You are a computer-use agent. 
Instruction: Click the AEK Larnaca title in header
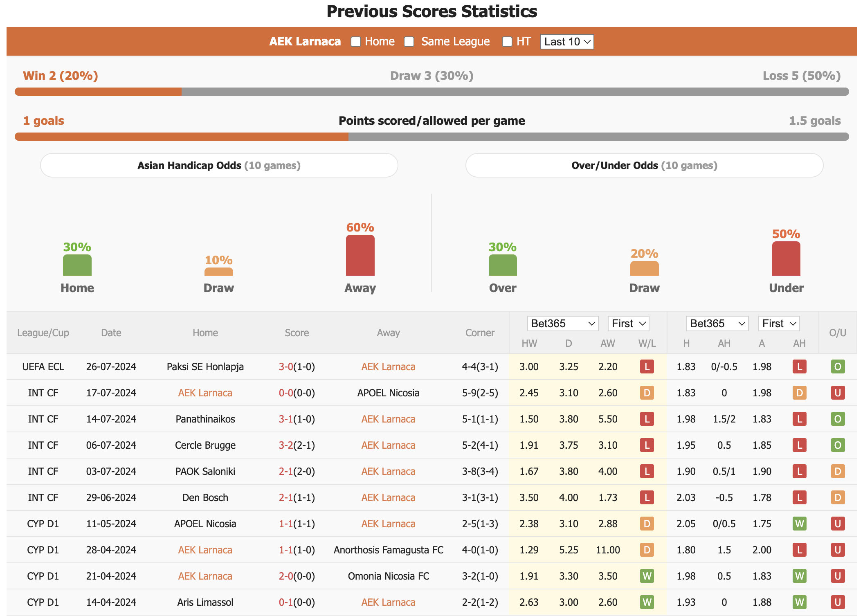point(305,42)
